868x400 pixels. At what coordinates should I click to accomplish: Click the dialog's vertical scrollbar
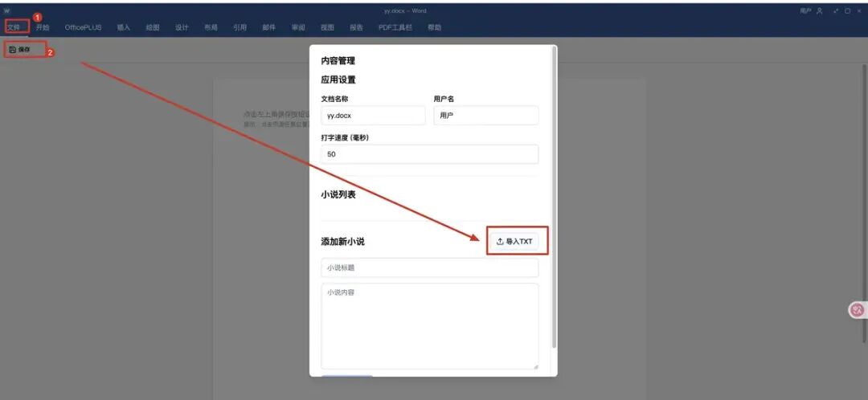[554, 197]
